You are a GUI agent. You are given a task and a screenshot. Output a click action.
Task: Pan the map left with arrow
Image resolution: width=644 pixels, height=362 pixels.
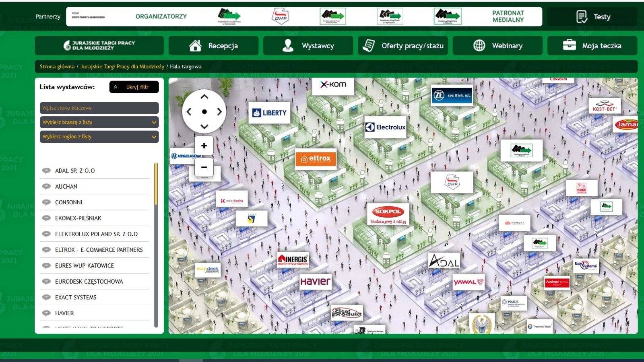[x=189, y=112]
